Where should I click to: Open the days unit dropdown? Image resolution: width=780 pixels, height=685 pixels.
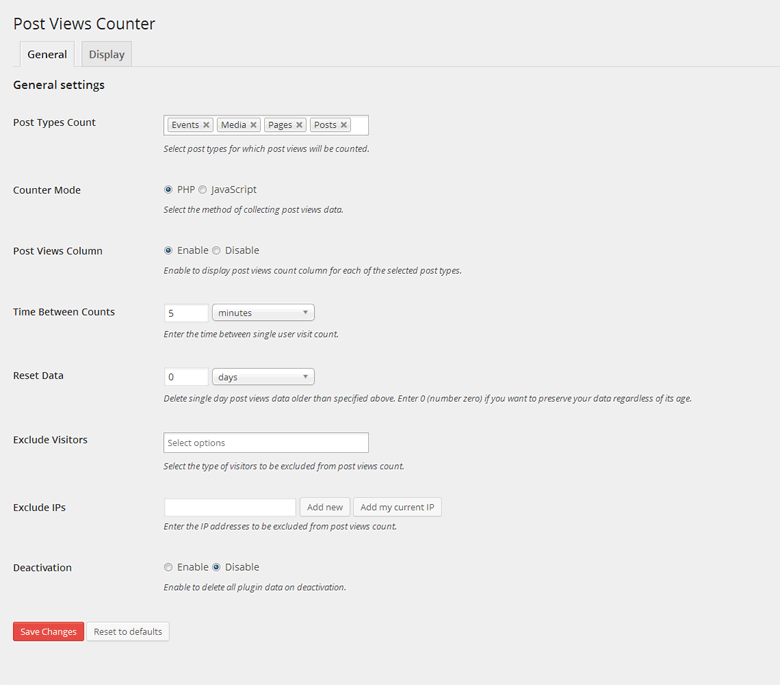coord(263,377)
